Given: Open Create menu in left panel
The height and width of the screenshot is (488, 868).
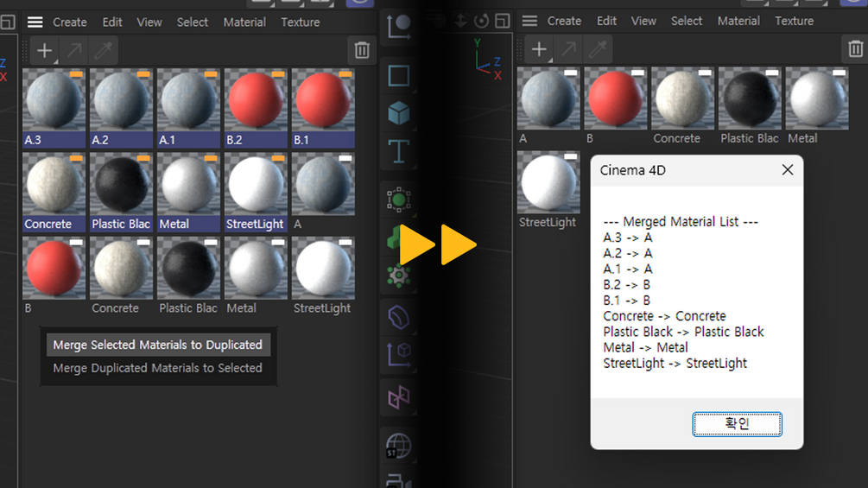Looking at the screenshot, I should point(70,22).
